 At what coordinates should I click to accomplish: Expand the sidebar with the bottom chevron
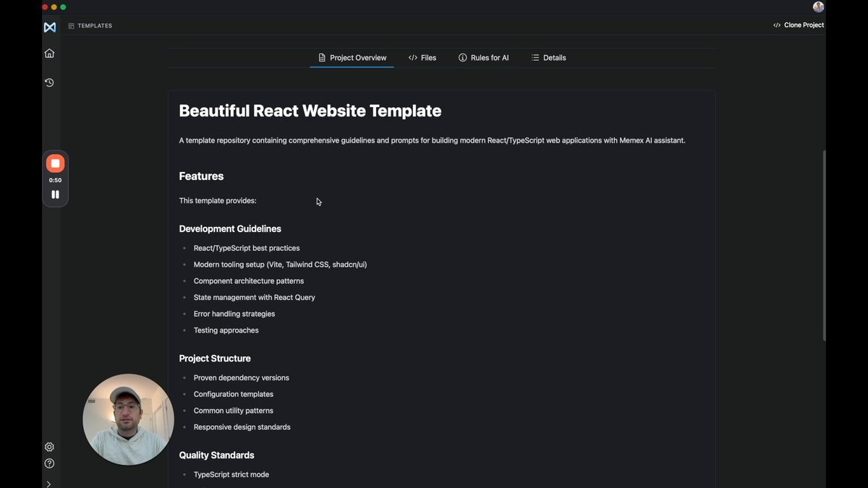48,484
